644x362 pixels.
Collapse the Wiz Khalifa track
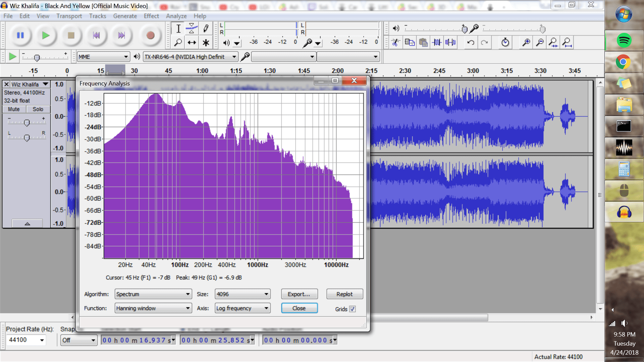point(27,223)
